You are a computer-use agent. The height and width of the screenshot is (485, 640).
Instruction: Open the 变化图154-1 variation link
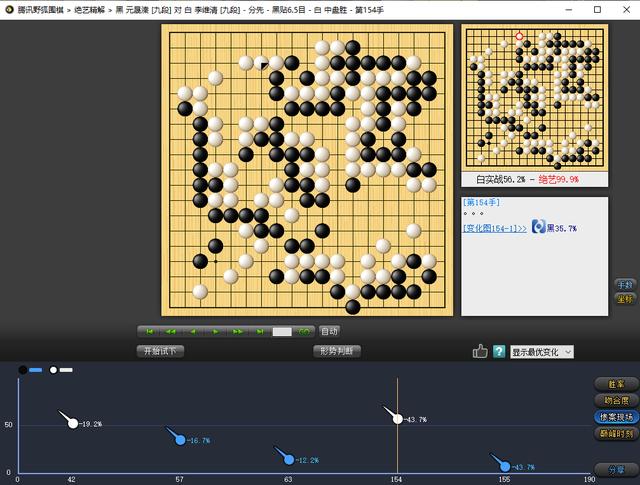tap(495, 228)
